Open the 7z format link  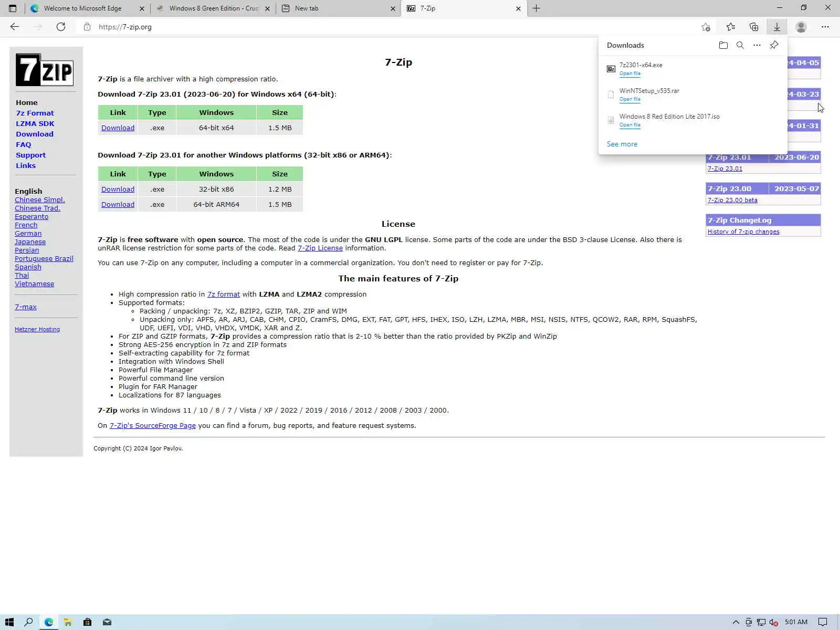pos(224,294)
